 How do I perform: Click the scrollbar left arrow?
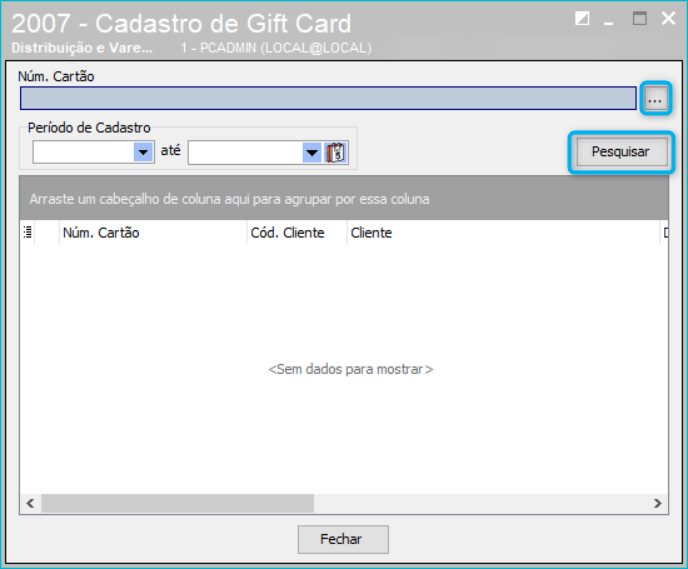[x=30, y=503]
